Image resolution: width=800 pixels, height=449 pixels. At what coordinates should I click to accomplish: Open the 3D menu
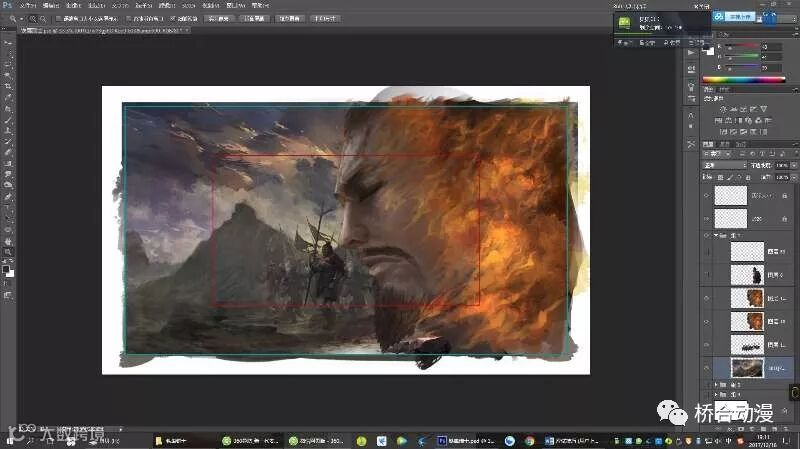click(188, 6)
